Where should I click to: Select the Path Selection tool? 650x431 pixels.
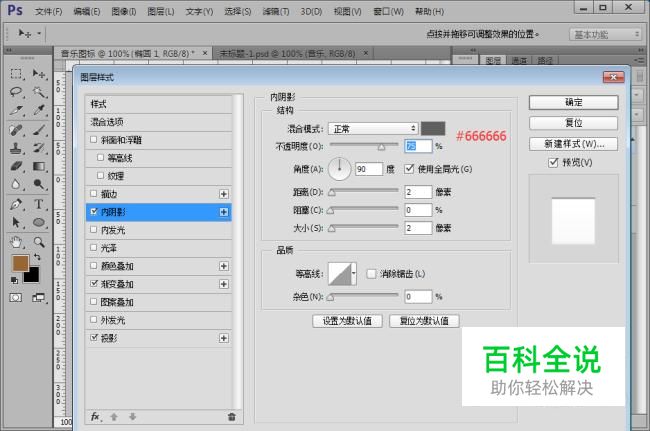coord(16,222)
